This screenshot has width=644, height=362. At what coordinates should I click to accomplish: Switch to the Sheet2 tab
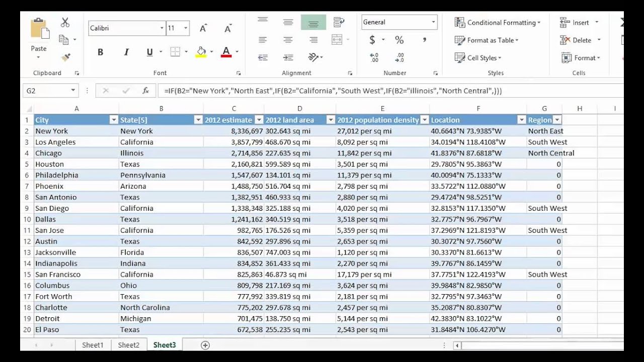tap(128, 345)
